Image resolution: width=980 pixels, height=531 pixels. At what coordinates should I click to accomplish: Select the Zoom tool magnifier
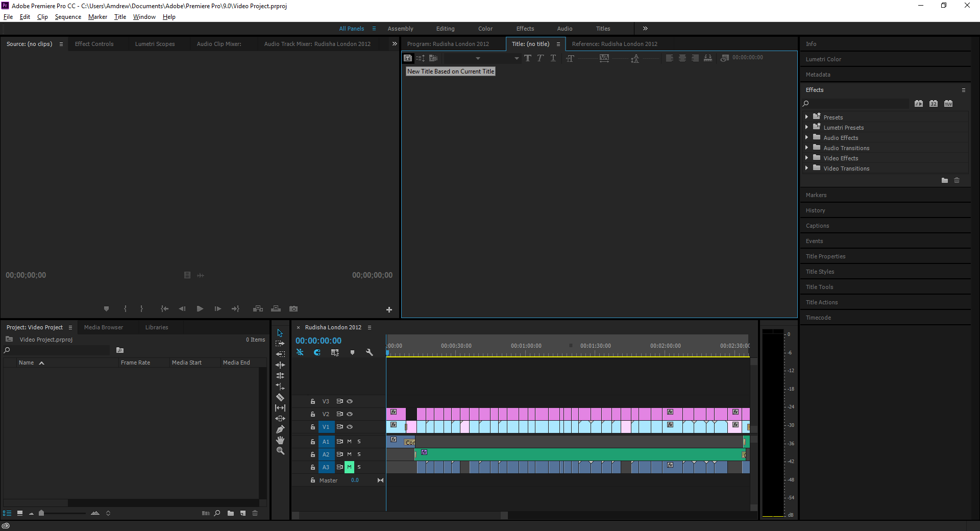click(x=280, y=451)
